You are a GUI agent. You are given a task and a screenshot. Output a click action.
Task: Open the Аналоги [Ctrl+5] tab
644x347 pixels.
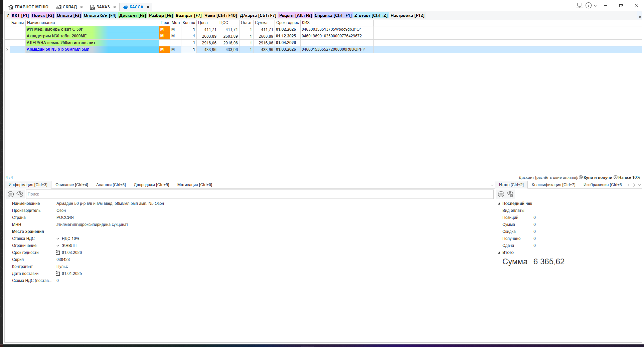(111, 185)
